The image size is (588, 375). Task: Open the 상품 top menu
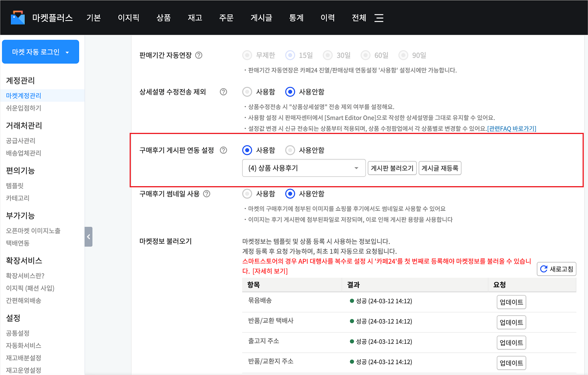pyautogui.click(x=164, y=18)
